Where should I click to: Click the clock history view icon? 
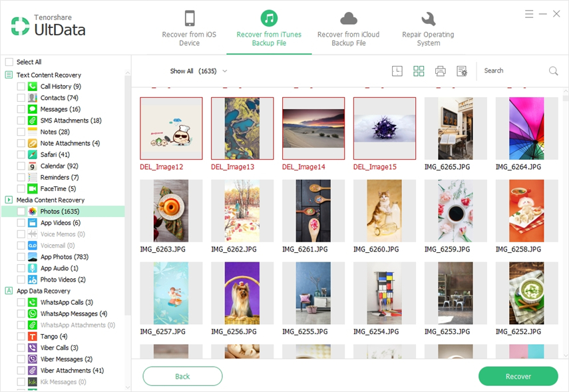[x=397, y=71]
